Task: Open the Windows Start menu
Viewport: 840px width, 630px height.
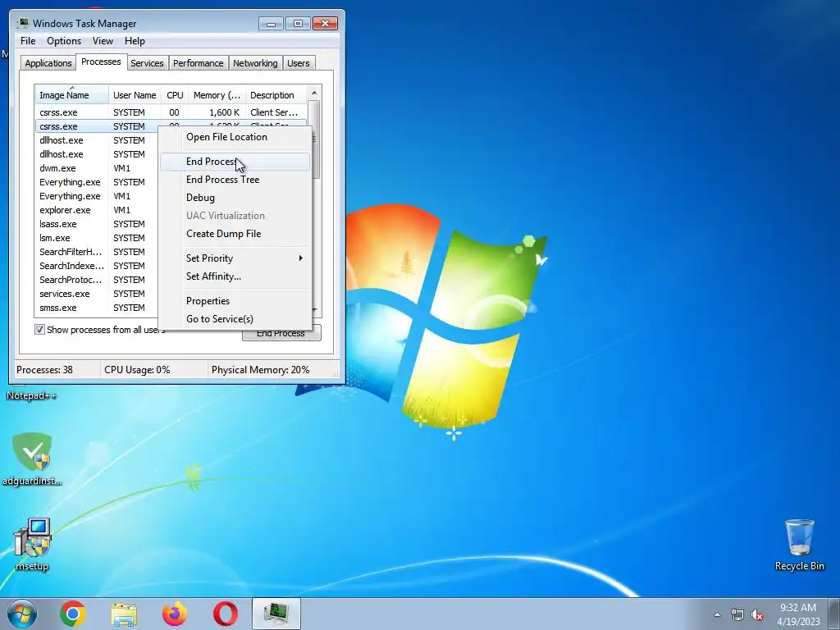Action: [22, 614]
